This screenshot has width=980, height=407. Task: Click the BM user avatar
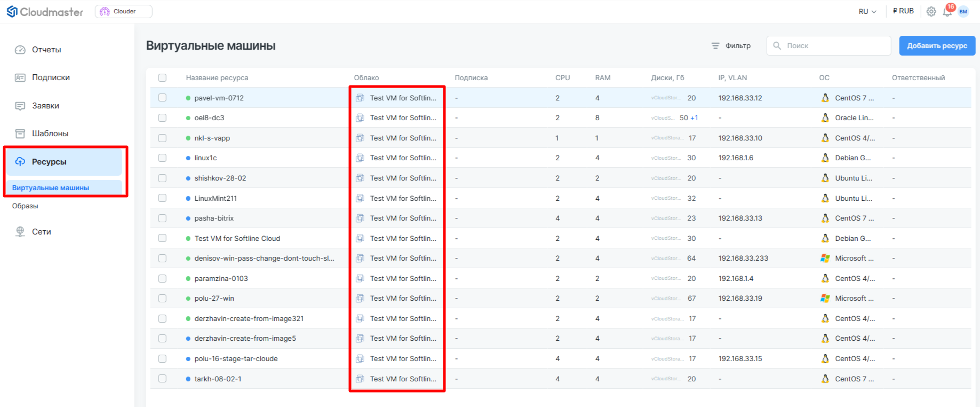pyautogui.click(x=963, y=12)
